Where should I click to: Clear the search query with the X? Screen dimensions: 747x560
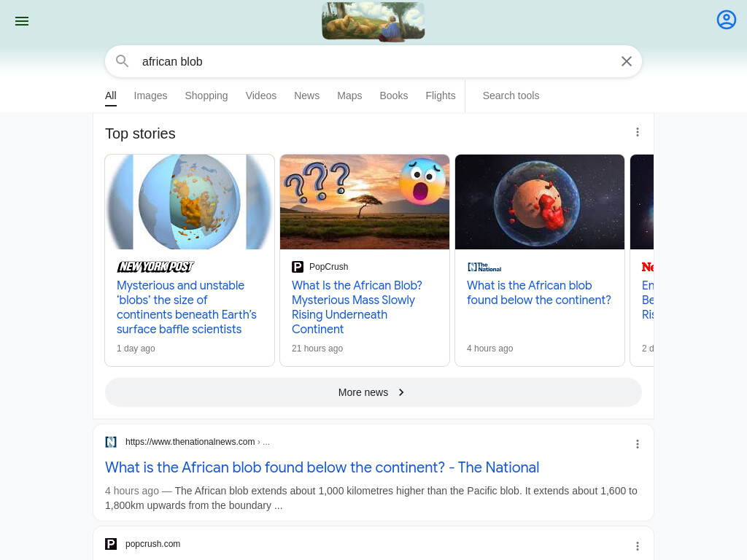pos(627,61)
